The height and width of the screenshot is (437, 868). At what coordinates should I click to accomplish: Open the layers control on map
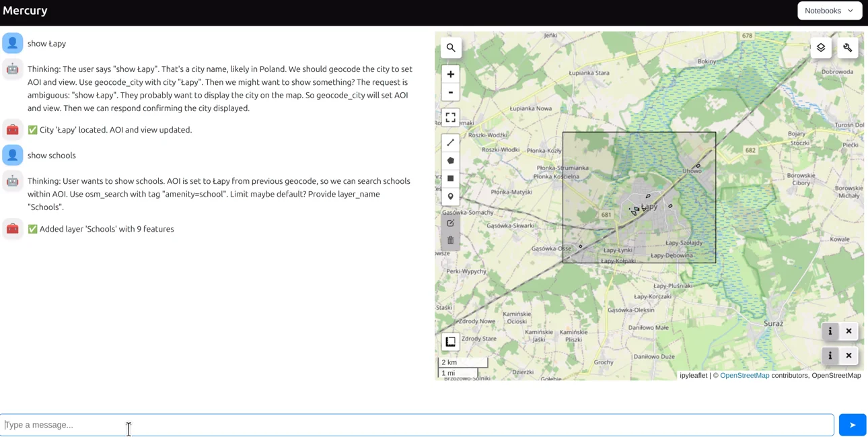(x=821, y=48)
